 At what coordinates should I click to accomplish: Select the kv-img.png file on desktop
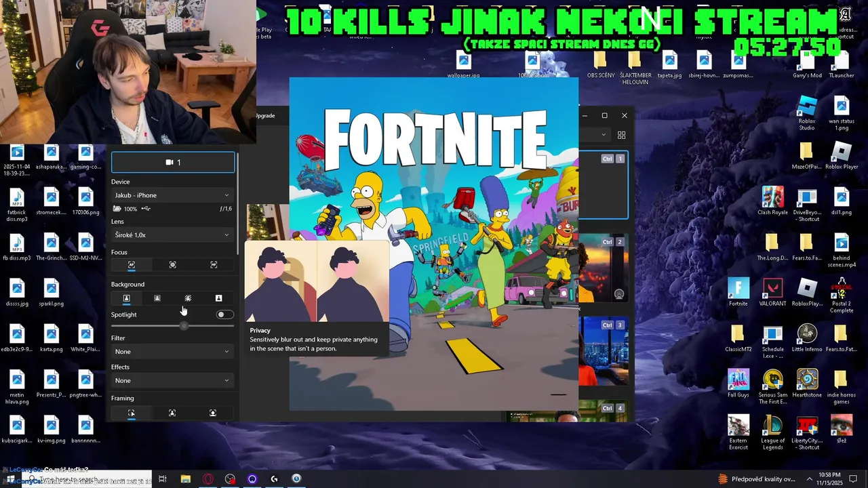tap(51, 430)
